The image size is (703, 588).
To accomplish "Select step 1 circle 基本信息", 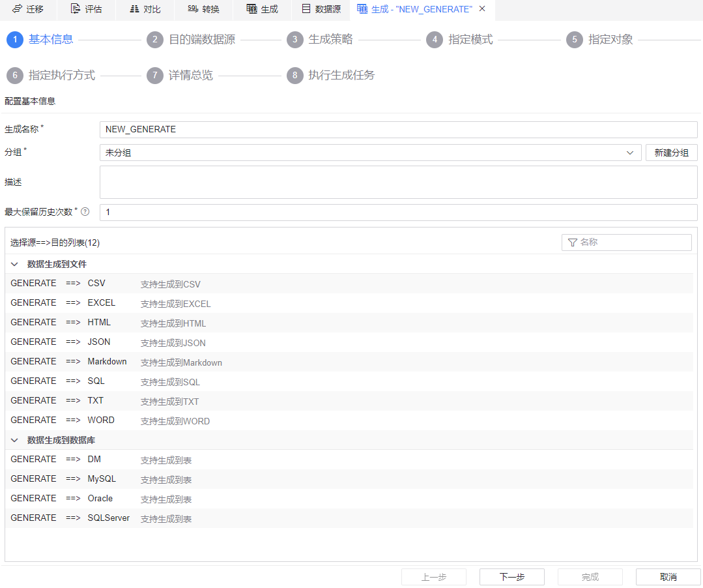I will (15, 40).
